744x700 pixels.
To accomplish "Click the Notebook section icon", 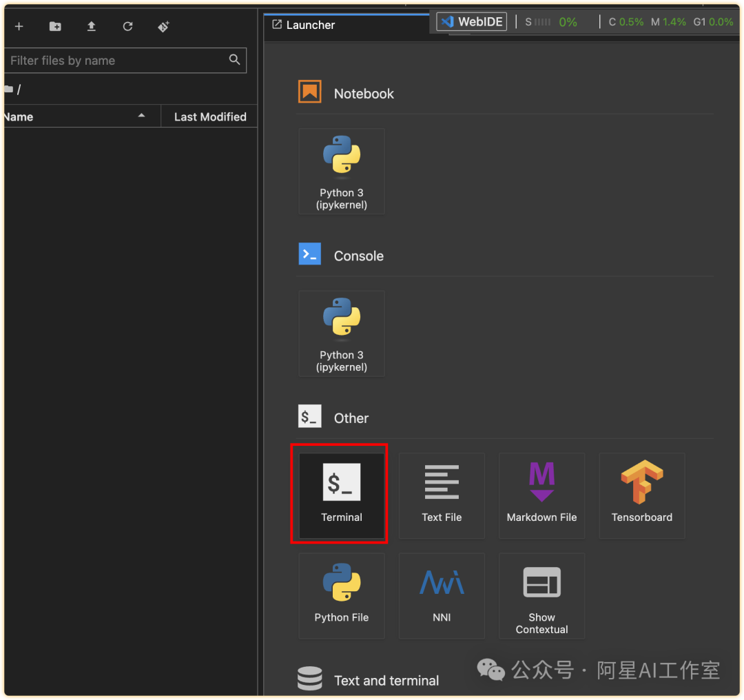I will (x=310, y=92).
